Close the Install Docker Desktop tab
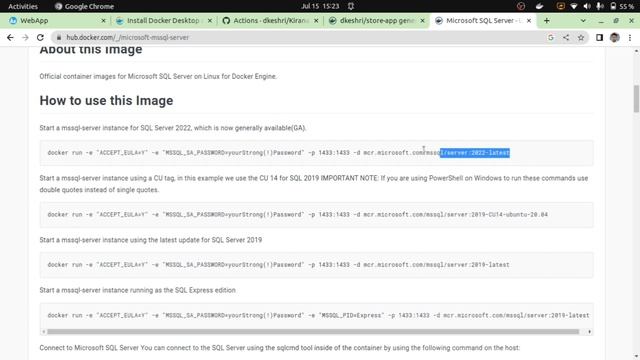Image resolution: width=640 pixels, height=360 pixels. pyautogui.click(x=210, y=20)
